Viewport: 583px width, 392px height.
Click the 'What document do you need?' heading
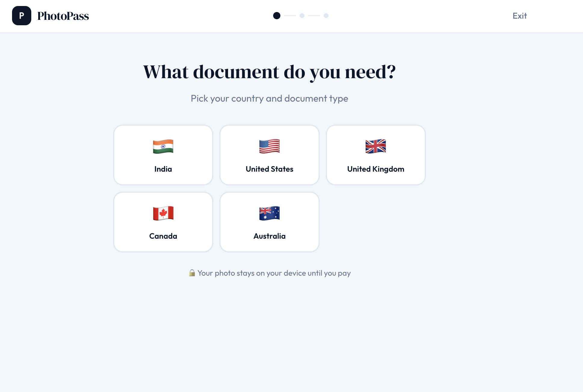(269, 72)
